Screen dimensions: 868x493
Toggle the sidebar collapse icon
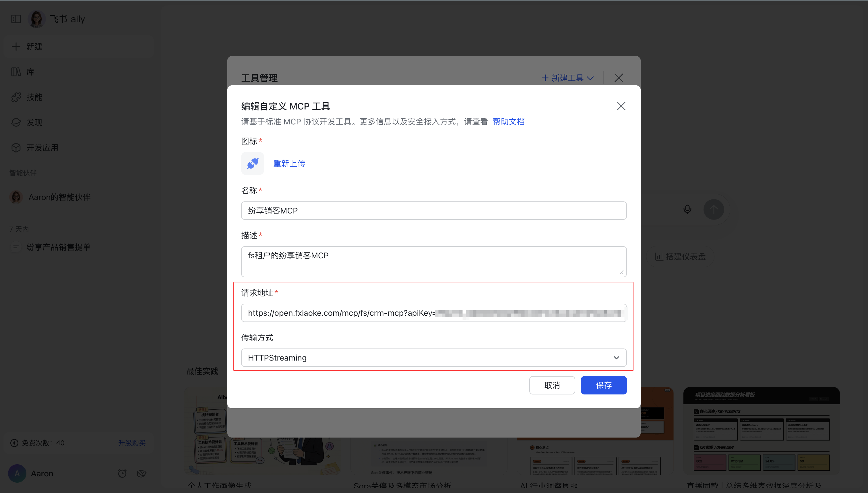(16, 19)
